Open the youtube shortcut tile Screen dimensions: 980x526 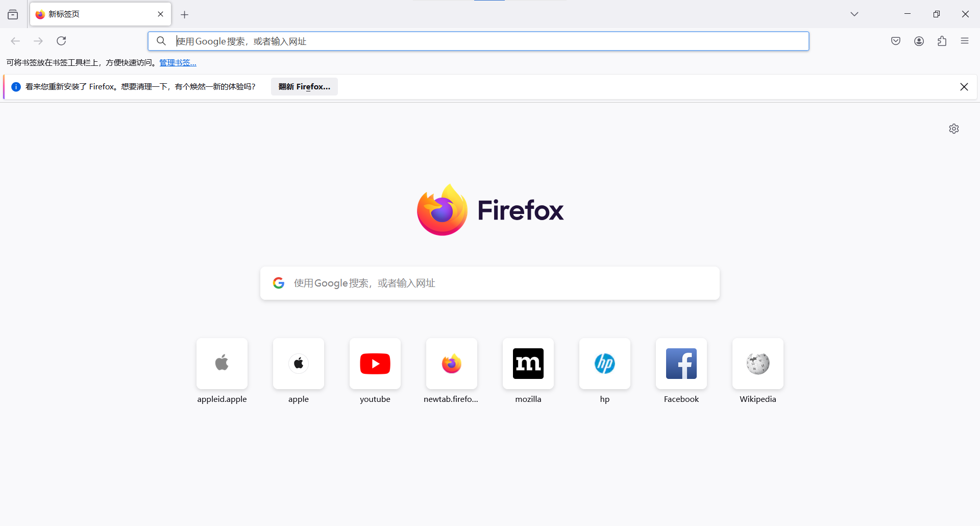375,364
